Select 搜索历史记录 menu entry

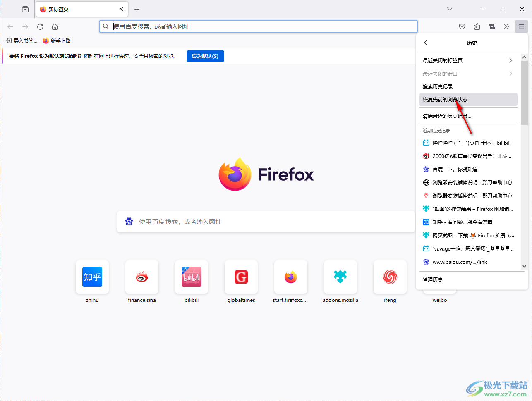click(x=468, y=86)
